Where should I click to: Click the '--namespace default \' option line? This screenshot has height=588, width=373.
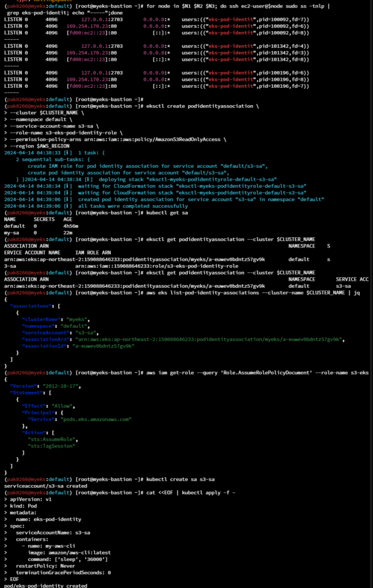tap(41, 119)
